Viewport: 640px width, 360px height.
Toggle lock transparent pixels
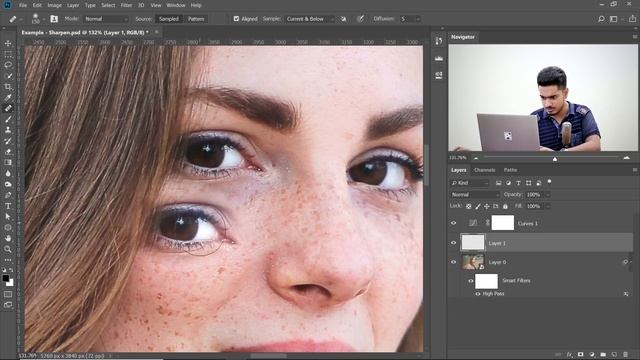(469, 207)
